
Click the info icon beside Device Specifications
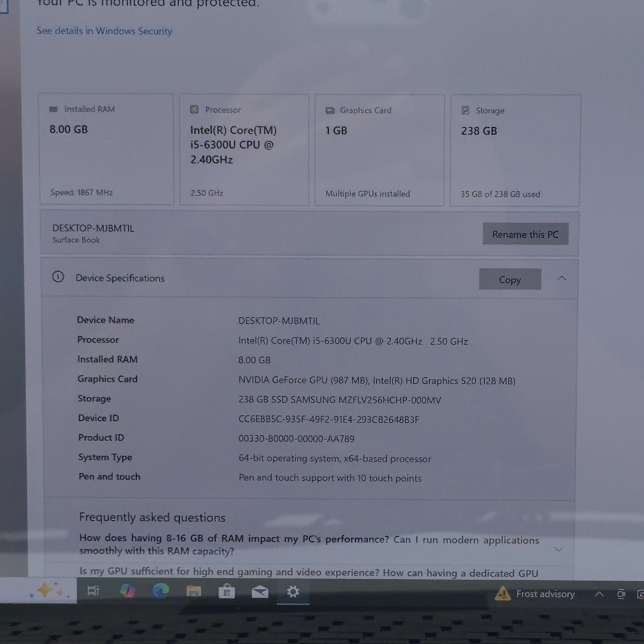point(58,277)
